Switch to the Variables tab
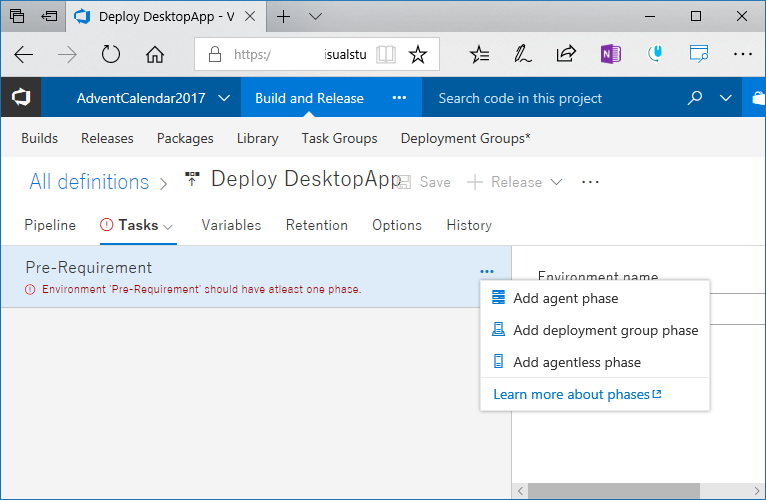766x500 pixels. [231, 225]
